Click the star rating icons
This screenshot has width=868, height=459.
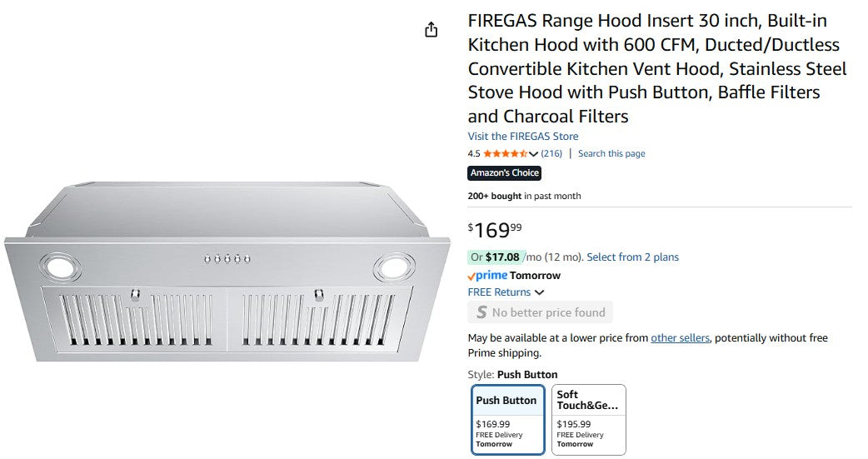(x=505, y=153)
